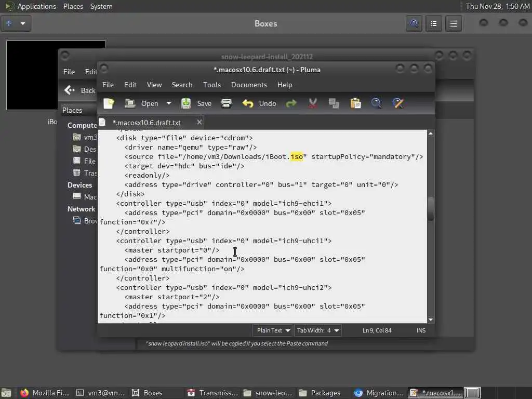Open the Tab Width dropdown
This screenshot has width=532, height=399.
tap(318, 330)
